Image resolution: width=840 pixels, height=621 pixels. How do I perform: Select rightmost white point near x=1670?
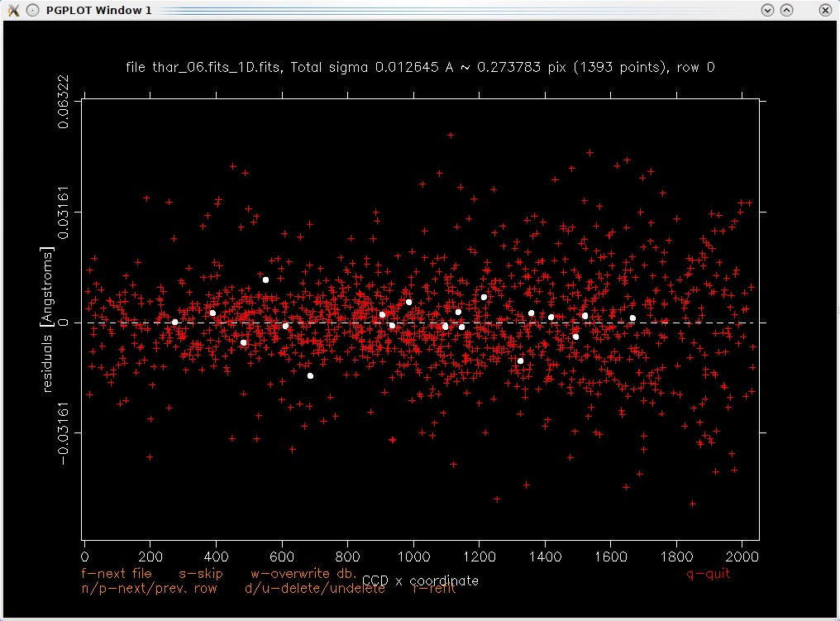[x=632, y=318]
